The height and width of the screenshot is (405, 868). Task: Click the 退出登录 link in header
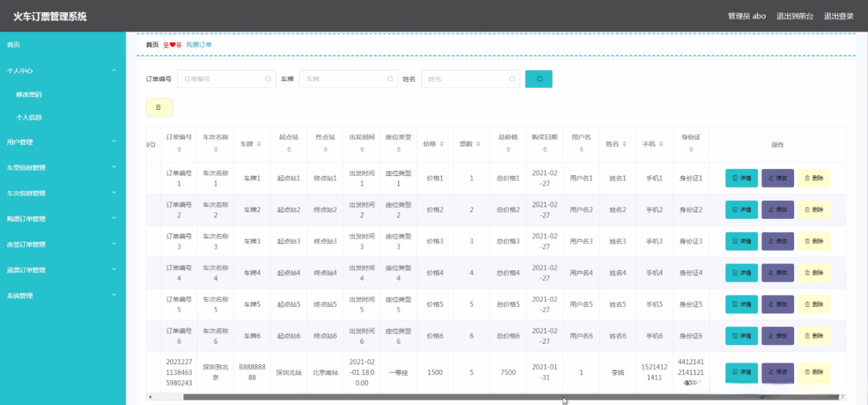pyautogui.click(x=838, y=17)
